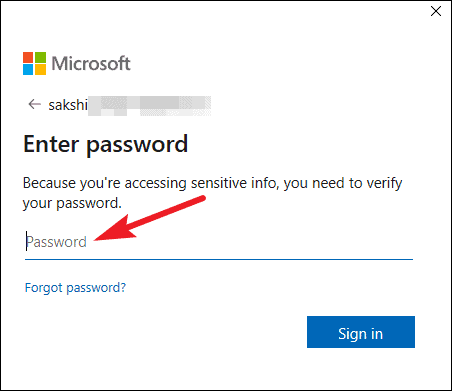Click the blurred email address portion

[150, 106]
